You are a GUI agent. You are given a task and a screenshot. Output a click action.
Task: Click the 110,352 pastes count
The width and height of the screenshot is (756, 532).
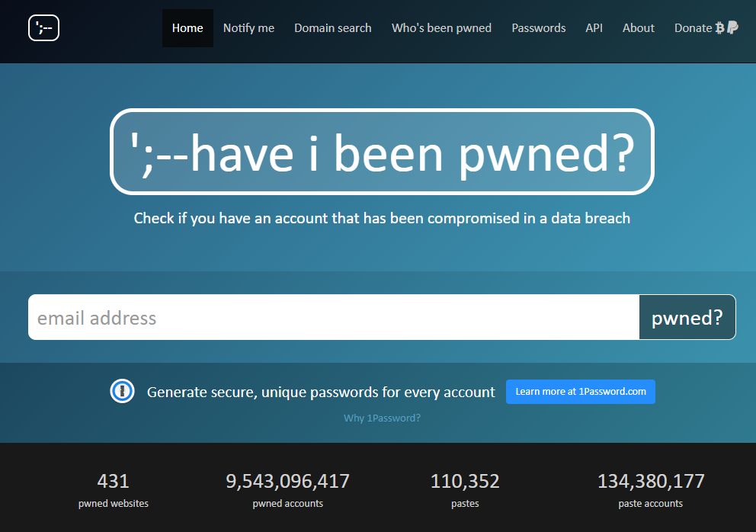click(465, 481)
